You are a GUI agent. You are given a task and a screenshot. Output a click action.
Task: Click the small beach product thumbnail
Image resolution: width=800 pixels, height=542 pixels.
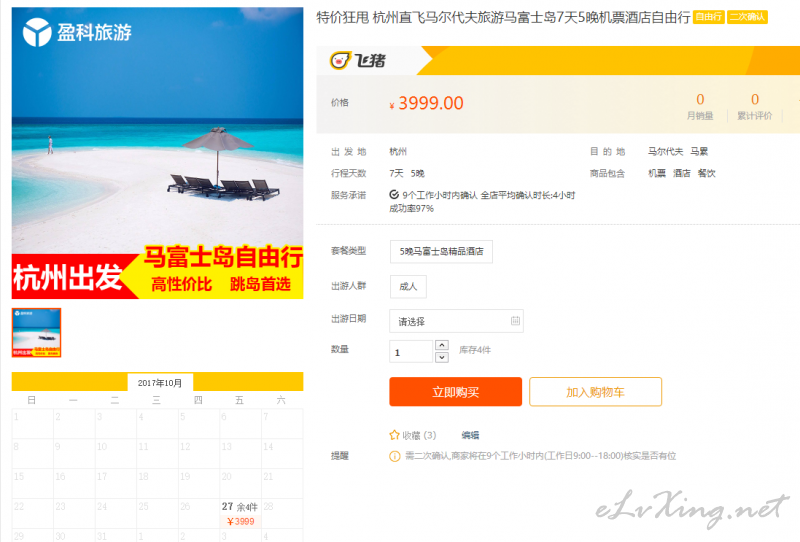pyautogui.click(x=36, y=333)
